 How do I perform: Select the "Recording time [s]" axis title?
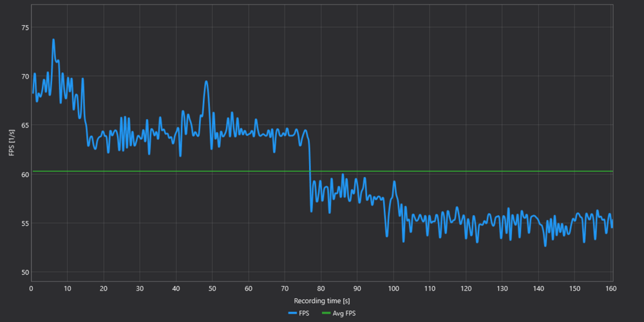click(321, 301)
